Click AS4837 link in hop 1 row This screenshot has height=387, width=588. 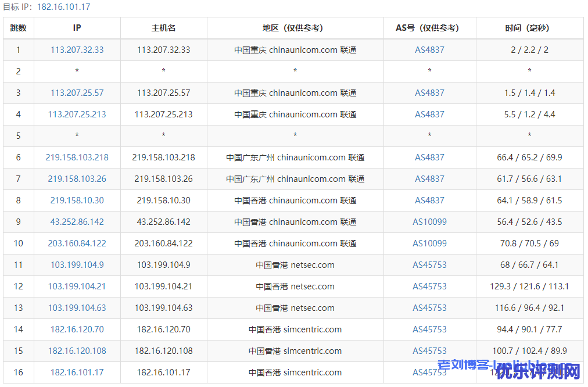coord(429,50)
